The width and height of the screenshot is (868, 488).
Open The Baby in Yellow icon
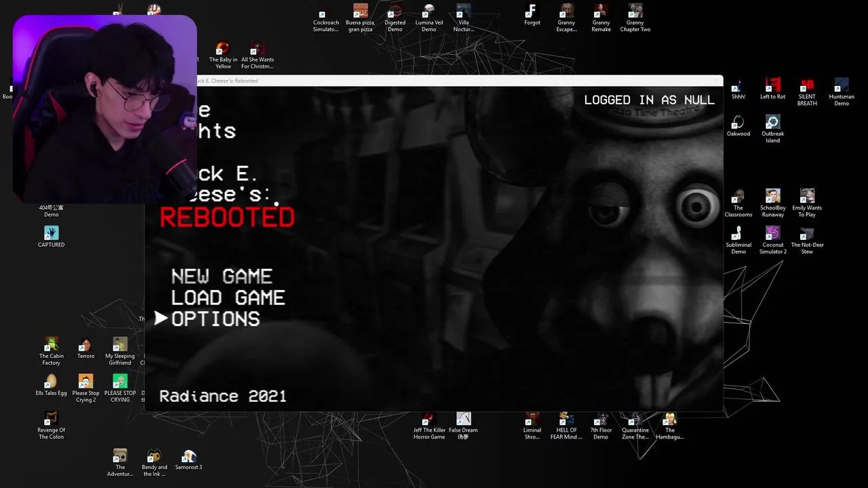tap(223, 56)
